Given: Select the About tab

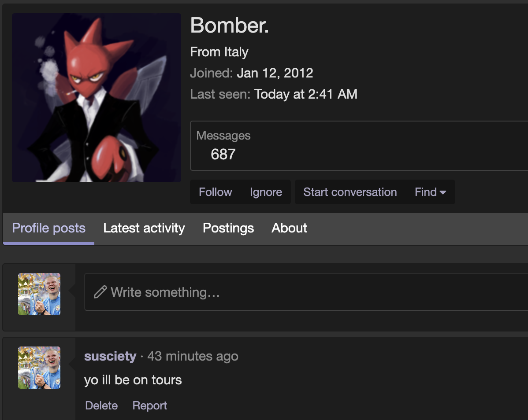Looking at the screenshot, I should coord(289,228).
